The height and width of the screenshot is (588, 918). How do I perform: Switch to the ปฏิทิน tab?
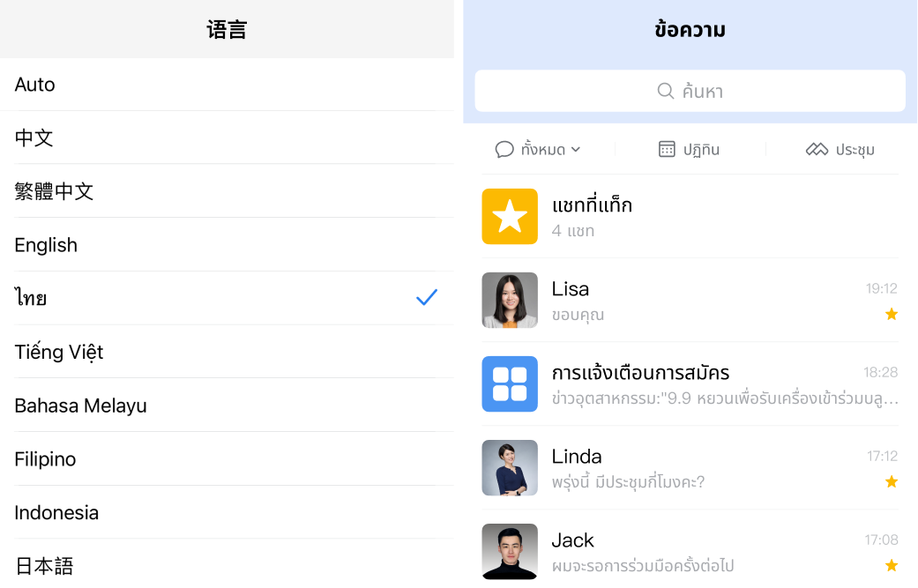coord(701,150)
